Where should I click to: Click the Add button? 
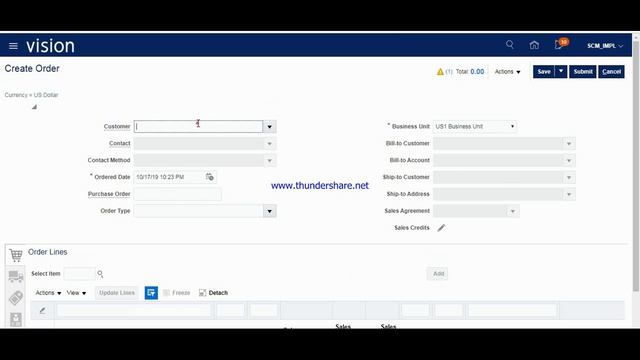tap(438, 273)
